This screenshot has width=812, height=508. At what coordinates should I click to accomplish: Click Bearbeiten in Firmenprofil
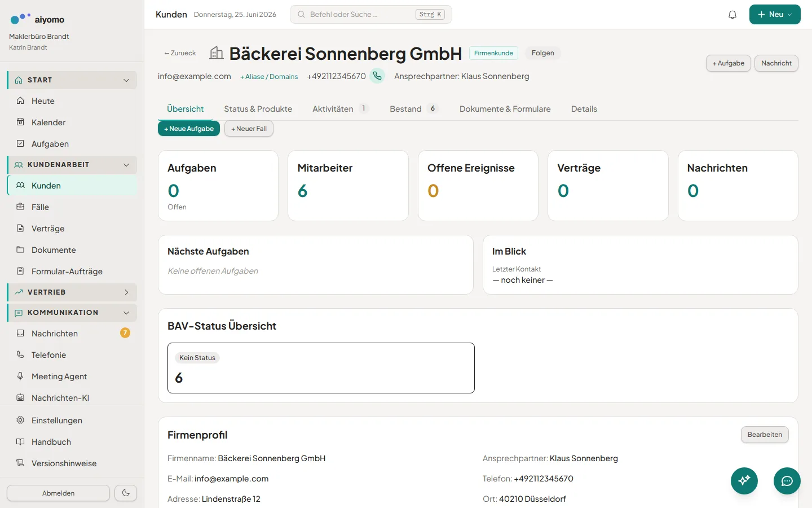[x=765, y=435]
